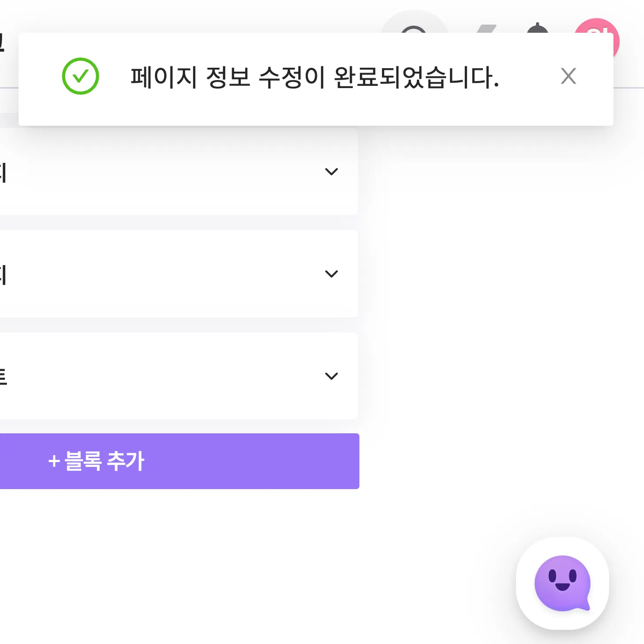Select the first block card's left label
The width and height of the screenshot is (644, 644).
pyautogui.click(x=3, y=173)
